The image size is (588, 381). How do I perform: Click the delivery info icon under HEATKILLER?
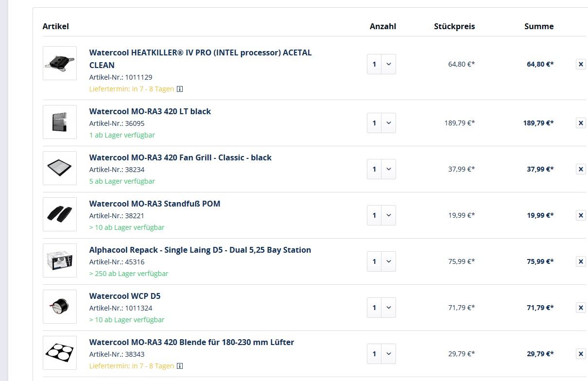[x=180, y=89]
